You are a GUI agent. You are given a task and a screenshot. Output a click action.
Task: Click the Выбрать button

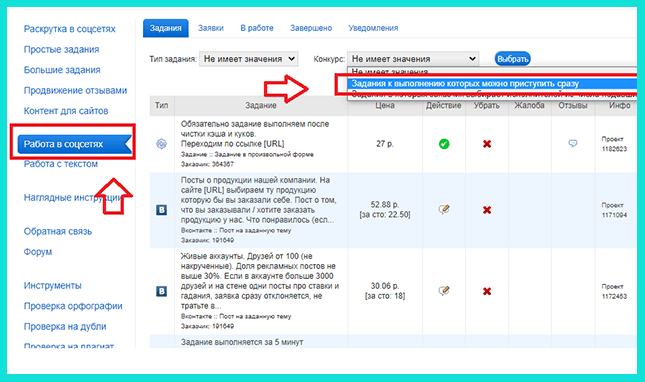(512, 59)
